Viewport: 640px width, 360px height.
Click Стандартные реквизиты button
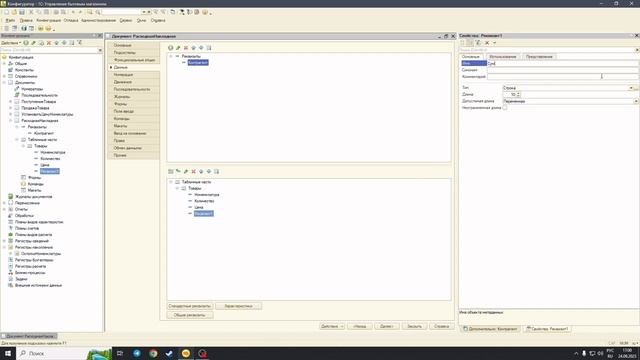(190, 306)
